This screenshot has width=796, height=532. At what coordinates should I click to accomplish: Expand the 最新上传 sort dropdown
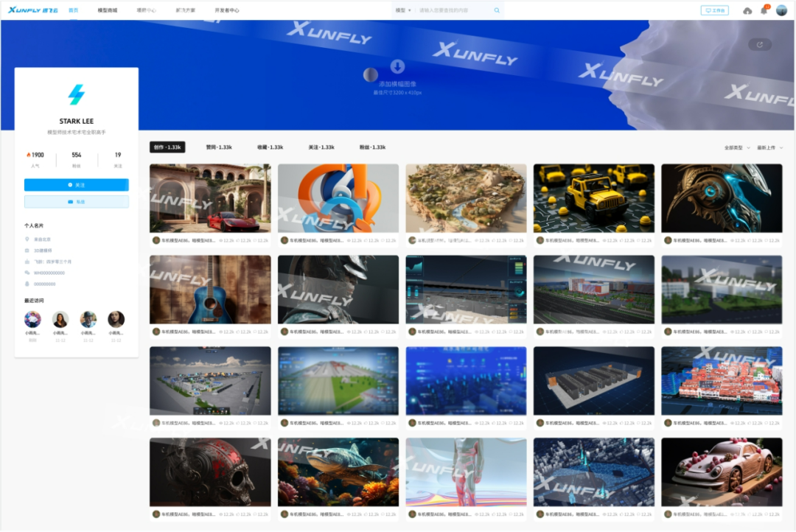point(769,147)
